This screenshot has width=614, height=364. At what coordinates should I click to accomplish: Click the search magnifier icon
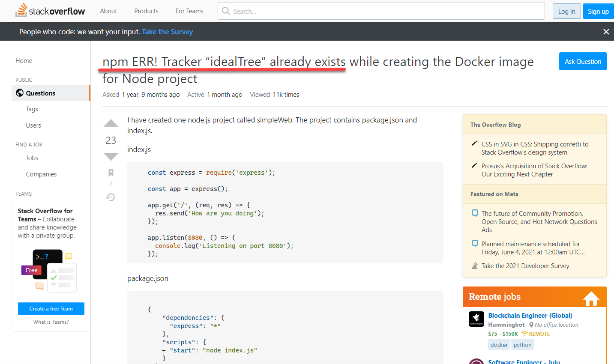(226, 11)
